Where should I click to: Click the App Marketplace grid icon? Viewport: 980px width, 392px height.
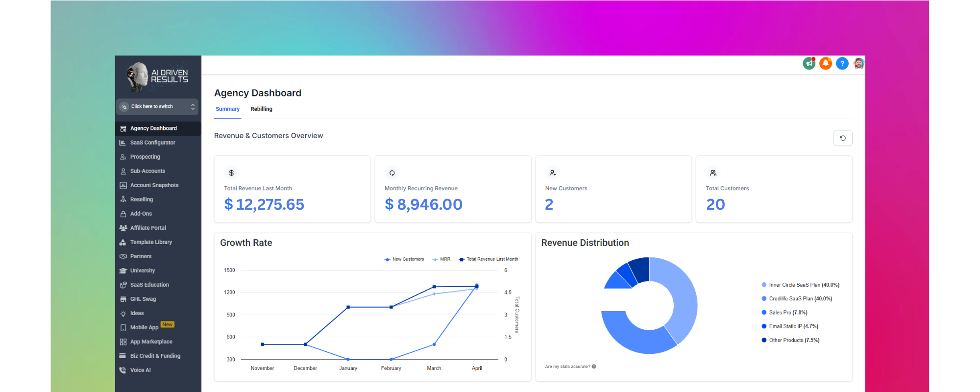[x=123, y=342]
